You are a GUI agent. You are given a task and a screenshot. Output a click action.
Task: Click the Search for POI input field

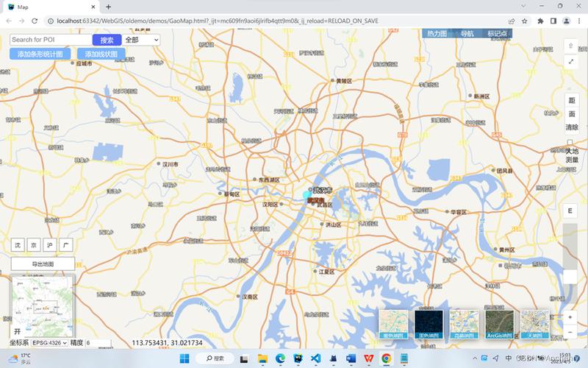tap(50, 40)
